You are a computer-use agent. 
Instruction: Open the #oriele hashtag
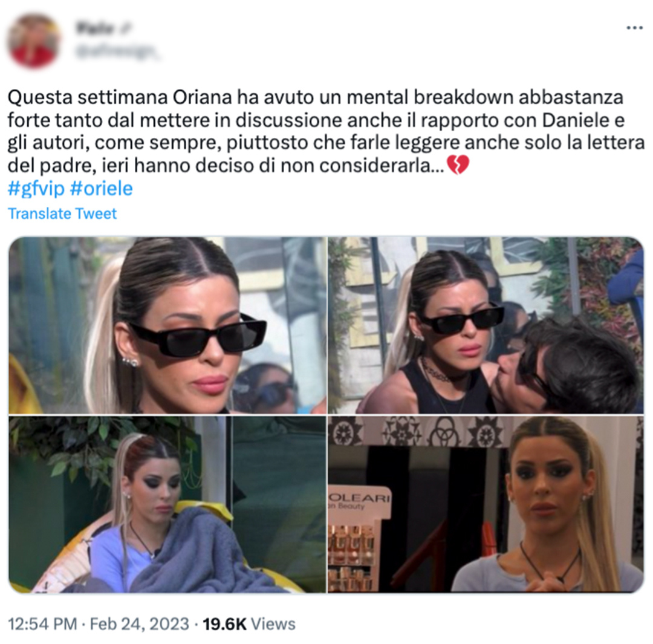point(101,188)
